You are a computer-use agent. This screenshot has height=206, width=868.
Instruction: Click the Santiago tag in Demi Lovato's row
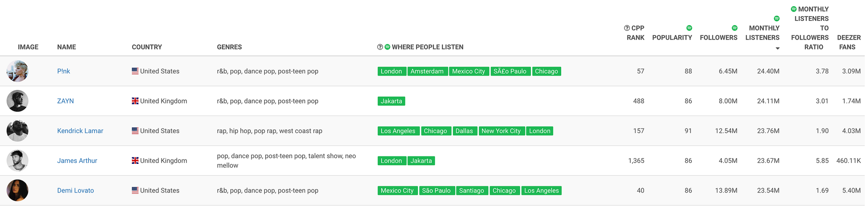(471, 190)
